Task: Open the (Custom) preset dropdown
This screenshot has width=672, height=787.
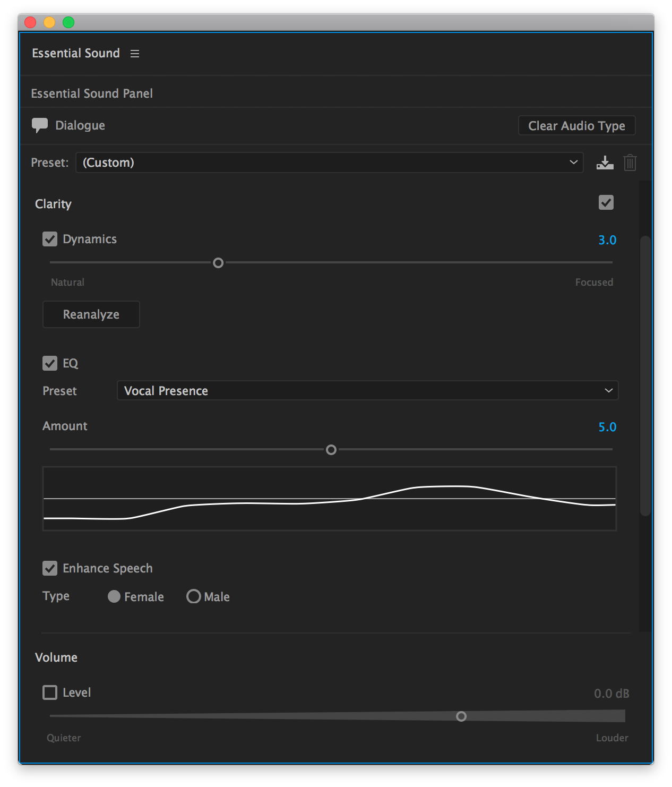Action: tap(329, 162)
